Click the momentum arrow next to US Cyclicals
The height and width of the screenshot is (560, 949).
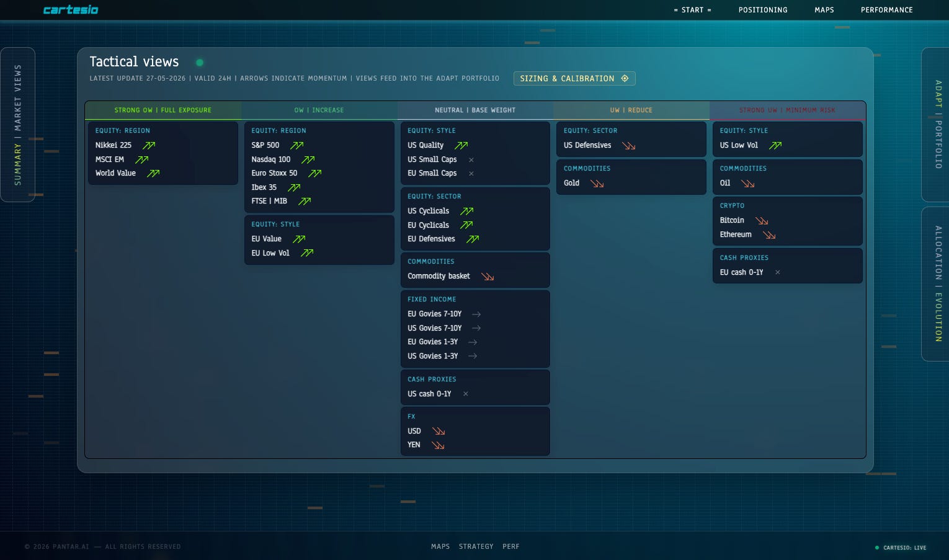click(x=467, y=211)
